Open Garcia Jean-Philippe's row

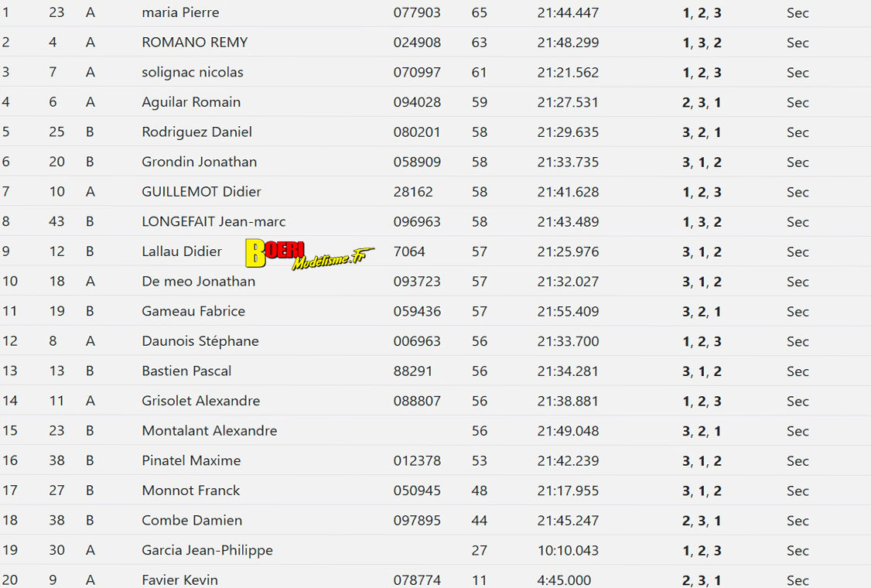click(207, 550)
